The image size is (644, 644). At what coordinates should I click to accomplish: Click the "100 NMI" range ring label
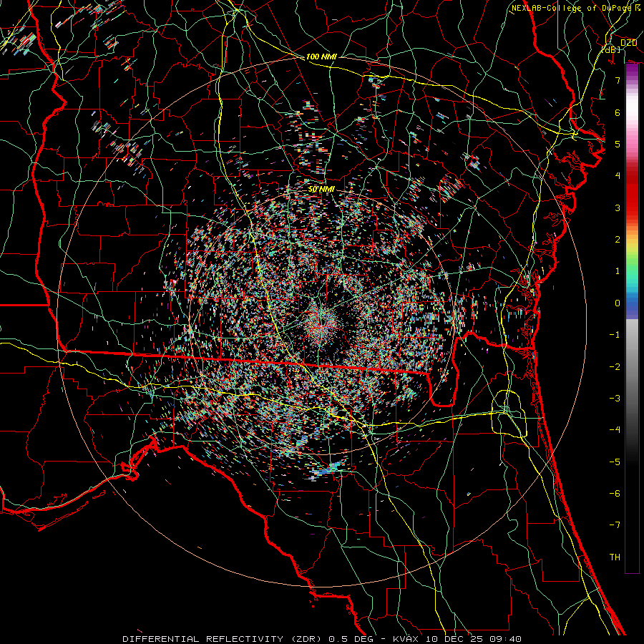pos(321,57)
